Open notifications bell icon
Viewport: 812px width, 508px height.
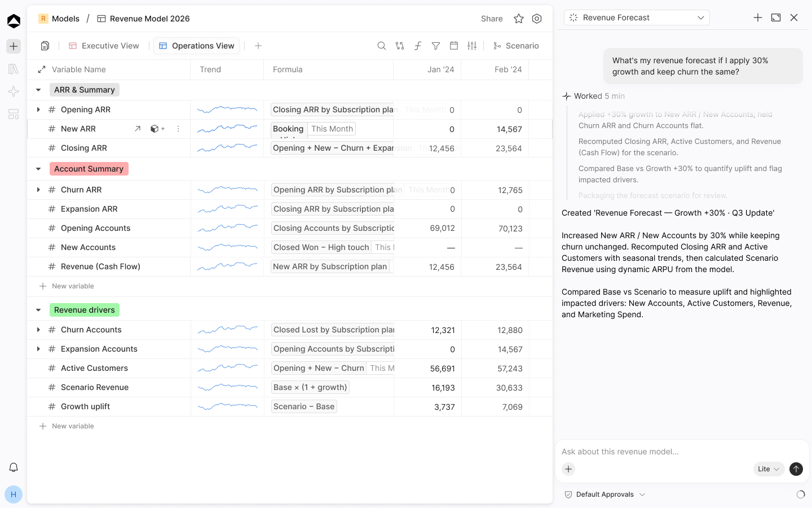point(14,467)
